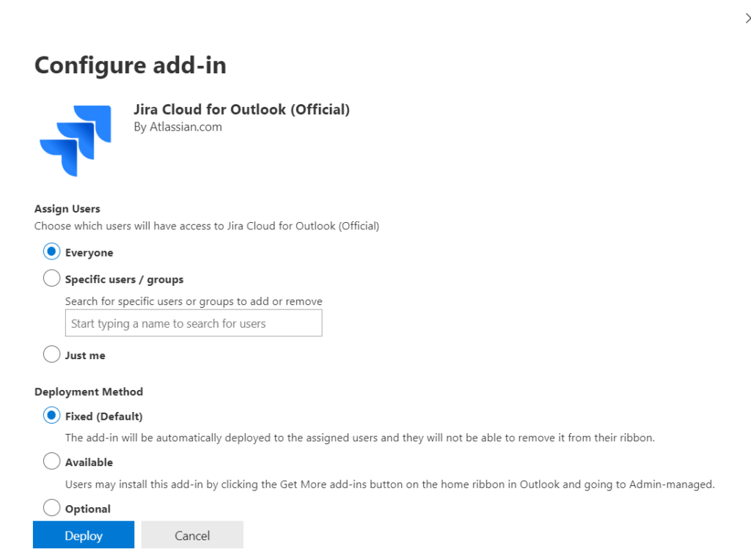Image resolution: width=751 pixels, height=560 pixels.
Task: Click the Cancel button
Action: tap(192, 535)
